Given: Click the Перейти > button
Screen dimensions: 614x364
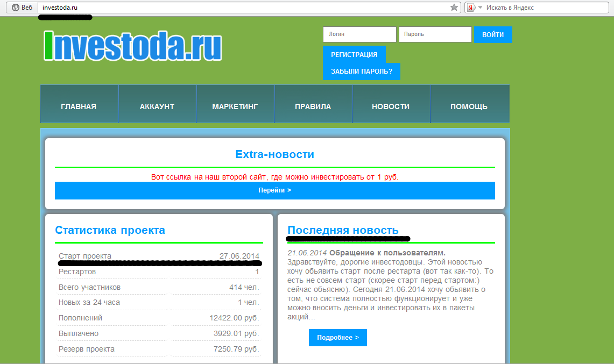Looking at the screenshot, I should coord(275,191).
